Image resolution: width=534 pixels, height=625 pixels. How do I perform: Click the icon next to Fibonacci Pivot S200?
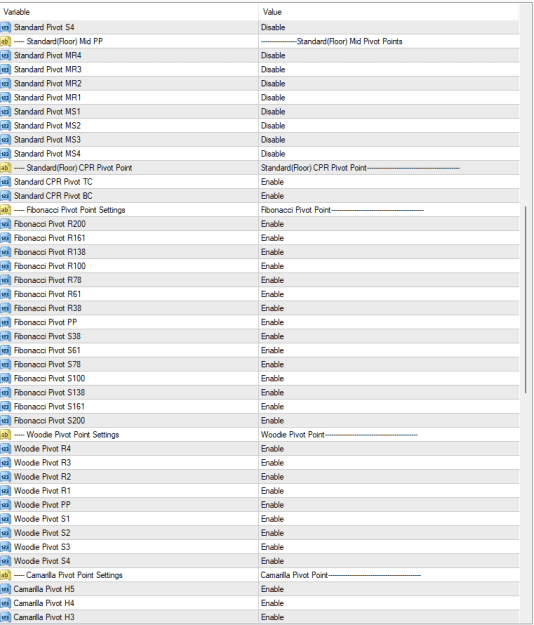tap(6, 421)
